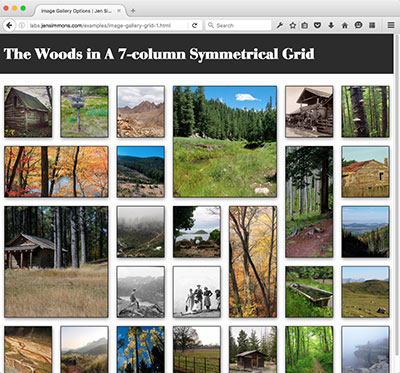The width and height of the screenshot is (400, 373).
Task: Open a new tab with plus button
Action: [x=133, y=11]
